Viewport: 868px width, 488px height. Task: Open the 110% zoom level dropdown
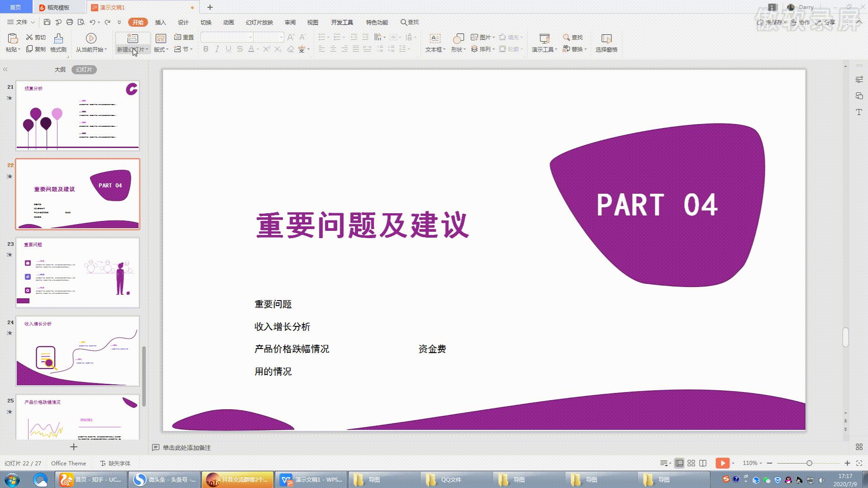click(x=752, y=463)
